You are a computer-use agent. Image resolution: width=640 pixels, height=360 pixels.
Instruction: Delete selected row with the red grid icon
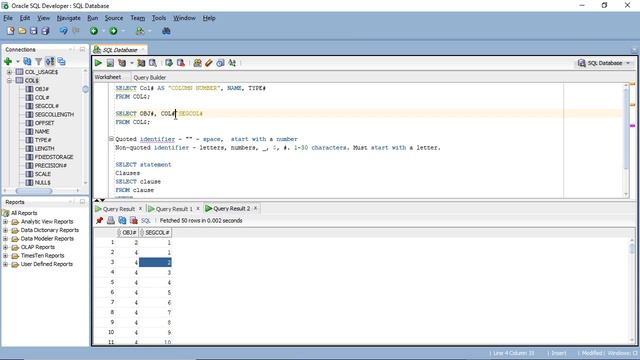click(133, 220)
